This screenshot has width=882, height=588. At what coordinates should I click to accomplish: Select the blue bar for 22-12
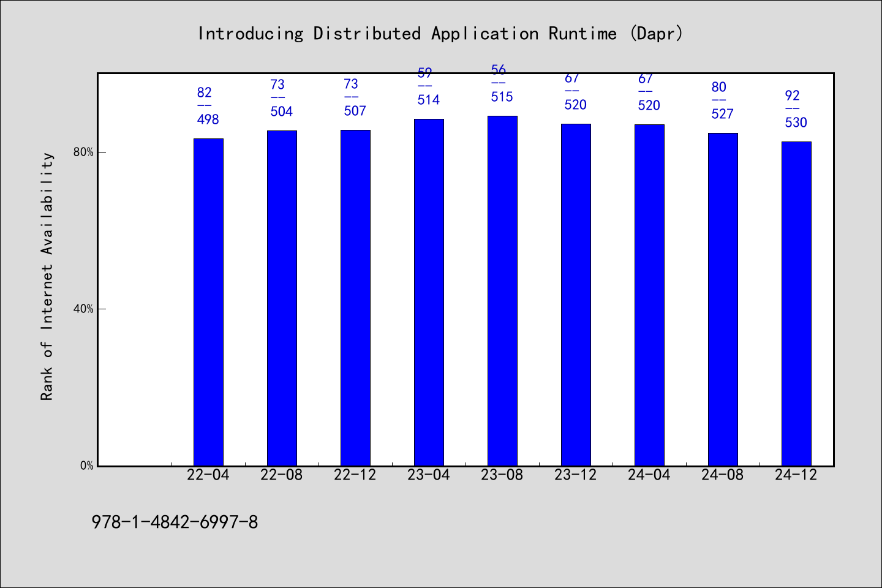point(355,298)
